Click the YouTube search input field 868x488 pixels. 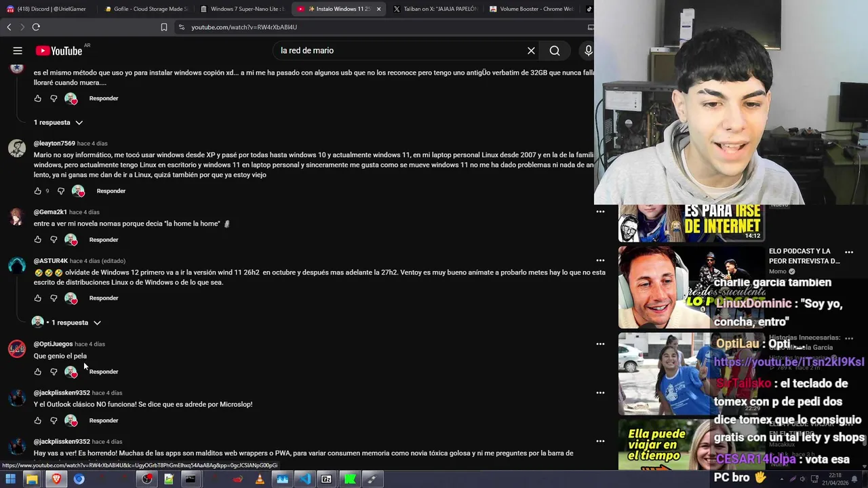coord(400,51)
